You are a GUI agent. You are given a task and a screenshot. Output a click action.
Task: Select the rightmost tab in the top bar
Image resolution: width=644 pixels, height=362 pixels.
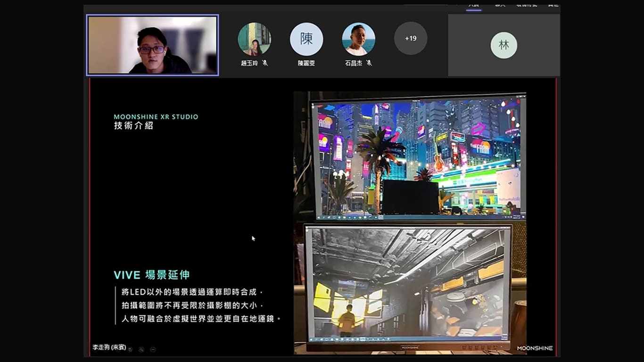tap(553, 5)
